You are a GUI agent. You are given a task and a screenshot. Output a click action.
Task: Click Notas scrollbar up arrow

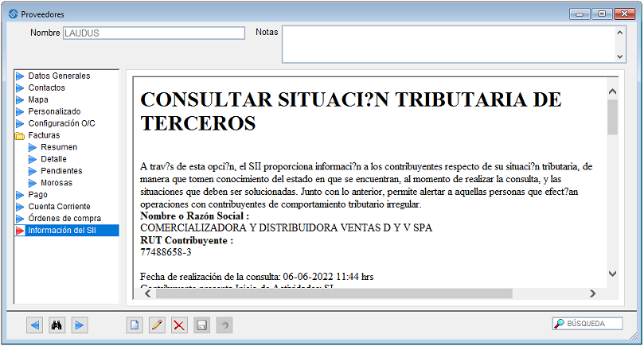click(x=620, y=33)
